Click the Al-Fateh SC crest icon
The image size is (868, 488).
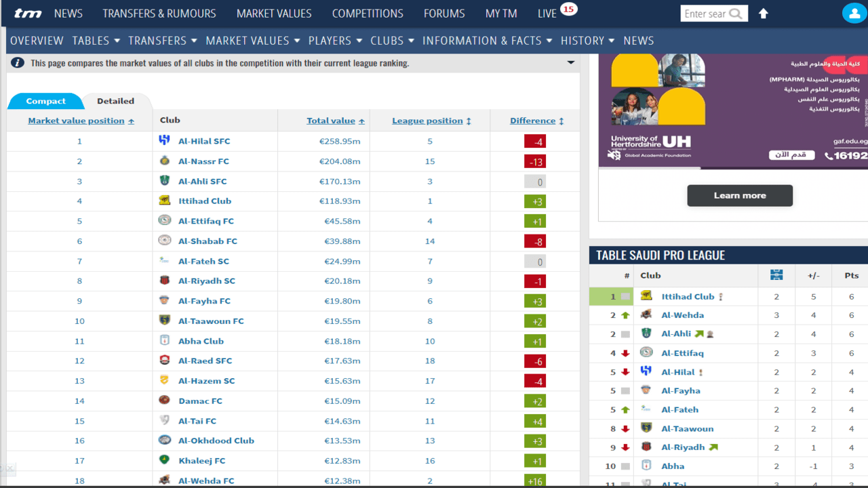click(x=164, y=260)
